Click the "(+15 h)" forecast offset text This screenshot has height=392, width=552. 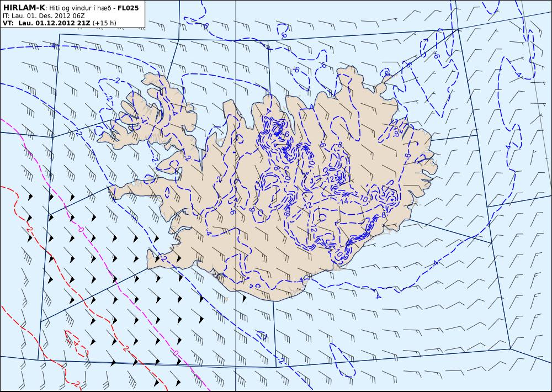[104, 23]
